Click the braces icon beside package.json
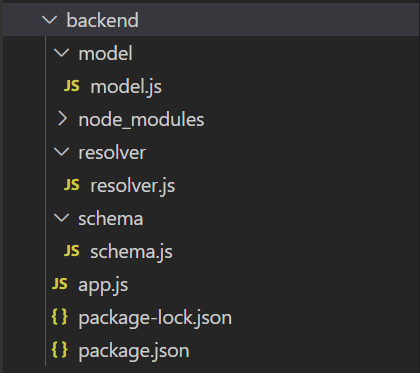This screenshot has height=373, width=420. (60, 350)
